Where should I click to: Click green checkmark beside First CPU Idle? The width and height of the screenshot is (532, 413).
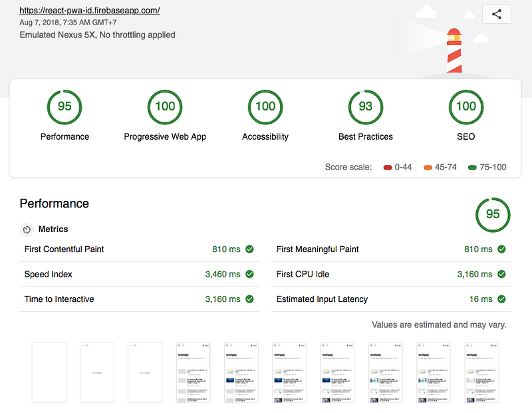501,274
